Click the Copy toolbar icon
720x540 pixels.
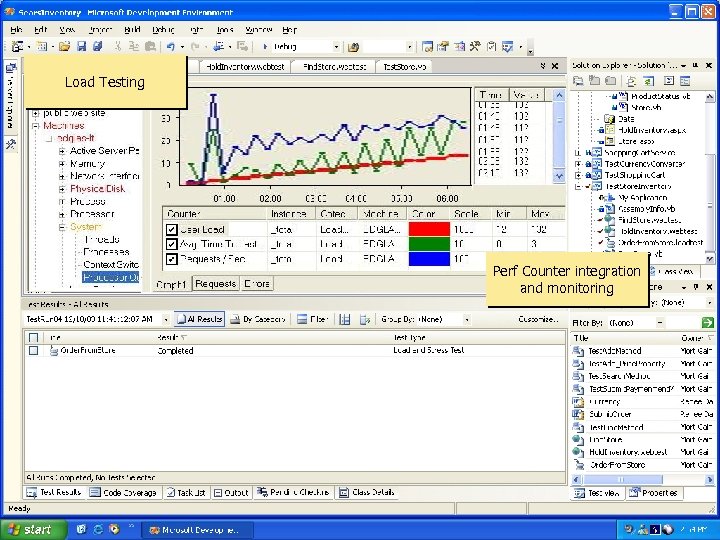pyautogui.click(x=134, y=46)
